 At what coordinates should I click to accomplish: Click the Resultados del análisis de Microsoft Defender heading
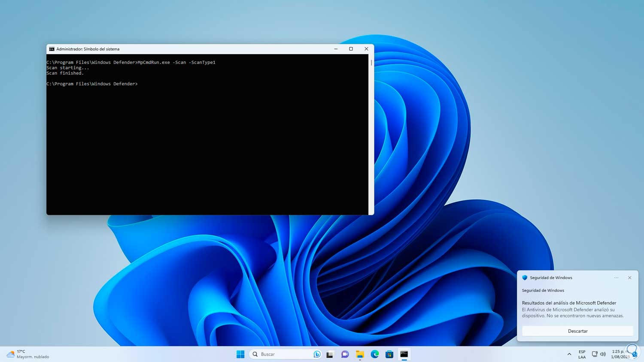click(569, 303)
